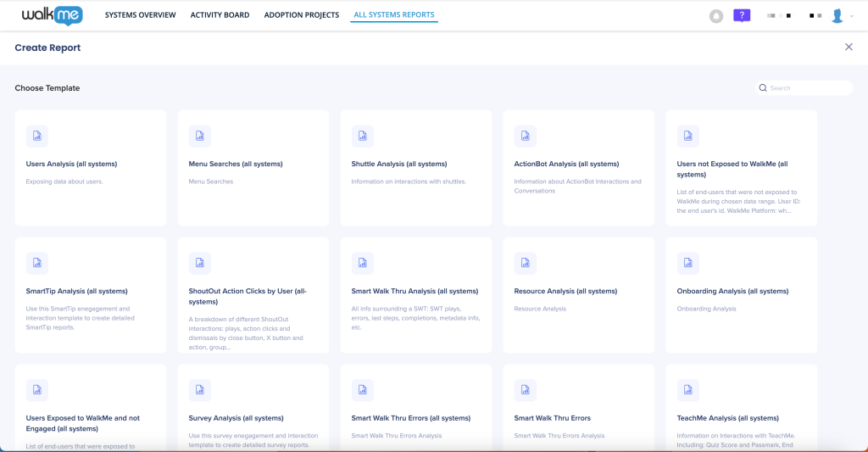The height and width of the screenshot is (452, 868).
Task: Click the Shuttle Analysis report icon
Action: 363,137
